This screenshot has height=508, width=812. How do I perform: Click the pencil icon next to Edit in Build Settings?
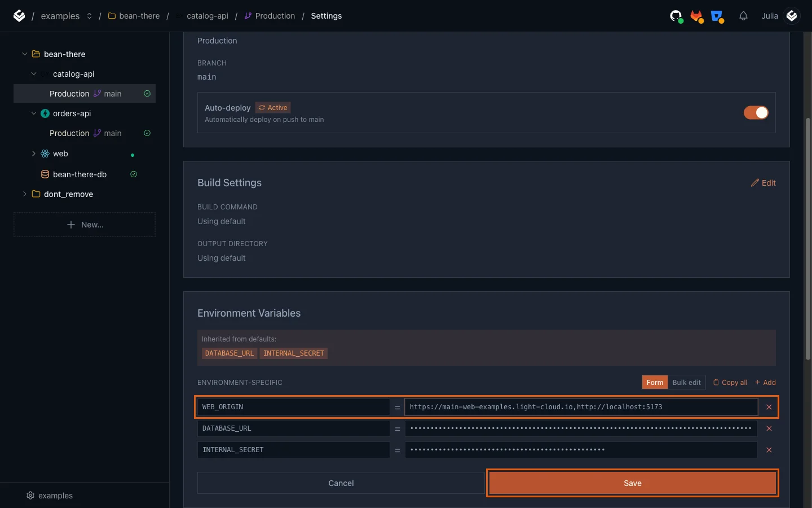click(754, 183)
